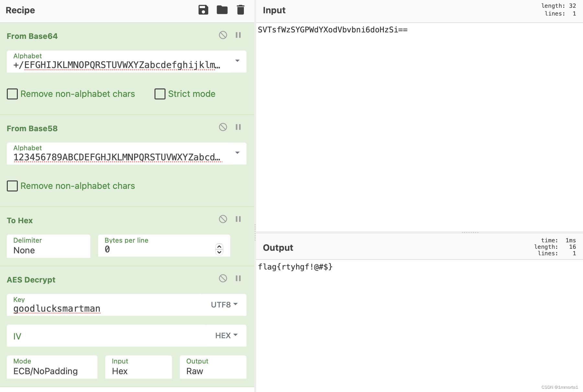Viewport: 583px width, 392px height.
Task: Disable the AES Decrypt operation
Action: click(223, 278)
